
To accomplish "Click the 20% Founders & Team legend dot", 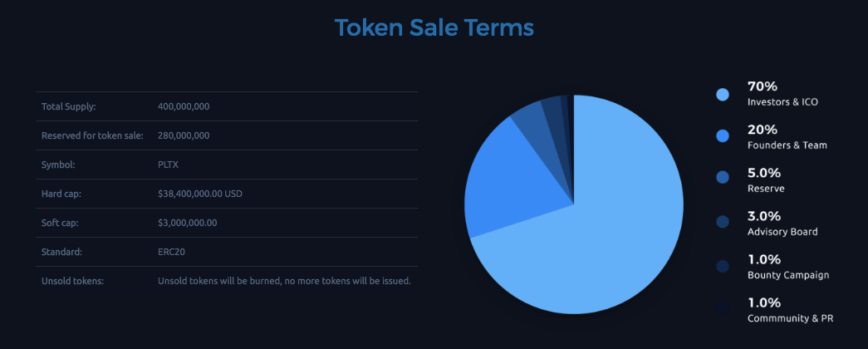I will (723, 136).
